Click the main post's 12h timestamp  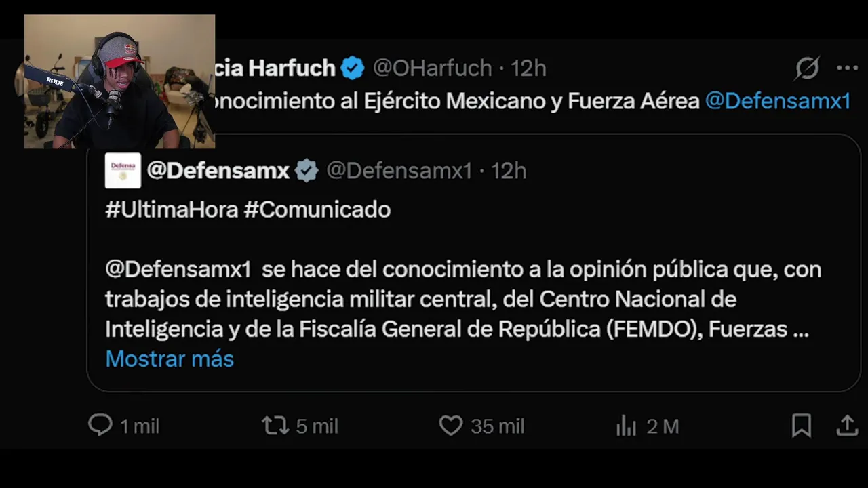tap(528, 68)
